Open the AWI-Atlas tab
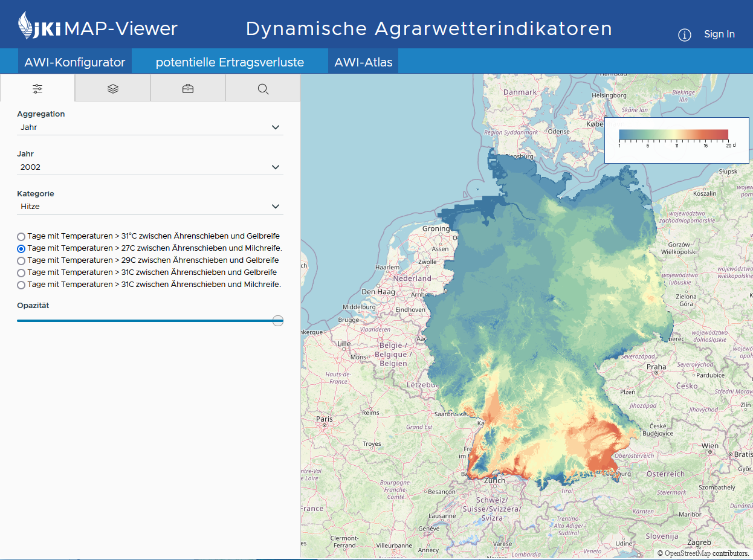The height and width of the screenshot is (560, 753). pyautogui.click(x=363, y=62)
